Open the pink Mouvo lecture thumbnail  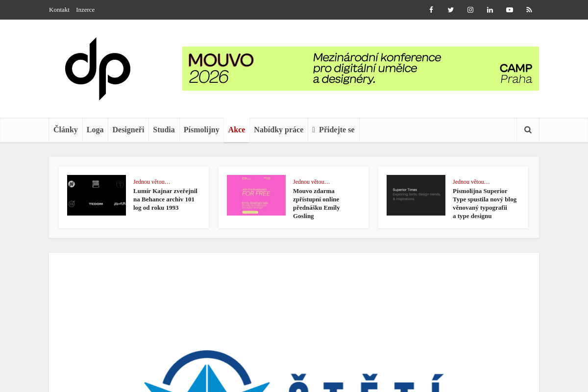point(256,195)
